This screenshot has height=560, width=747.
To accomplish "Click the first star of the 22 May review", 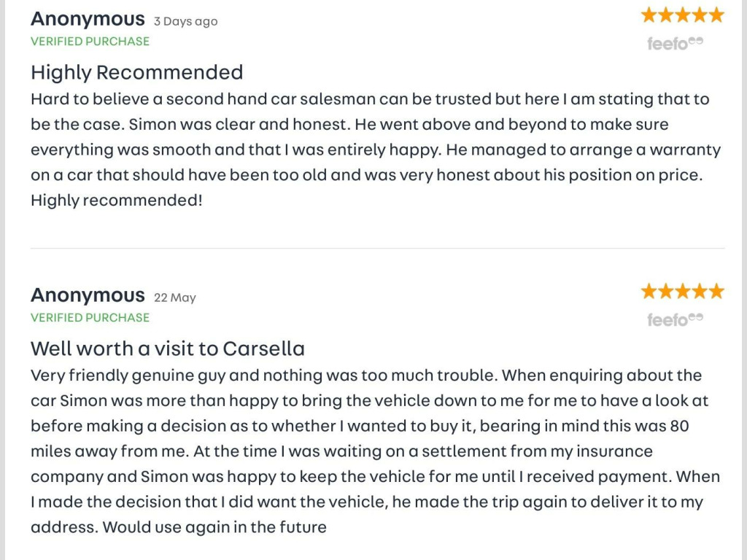I will tap(649, 292).
